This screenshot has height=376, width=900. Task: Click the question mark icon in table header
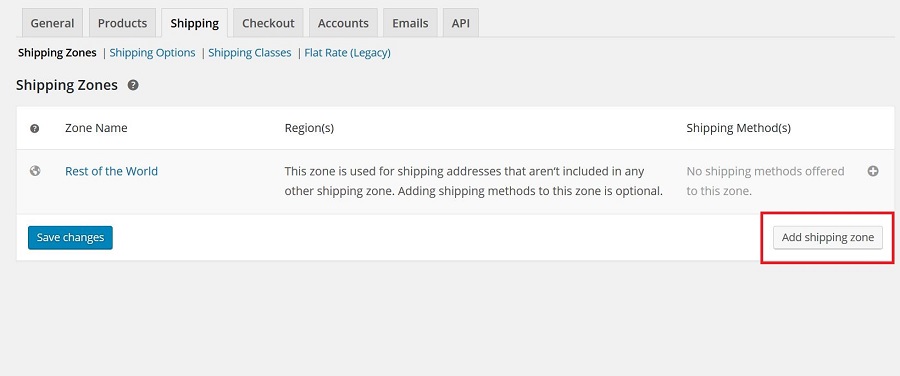pos(34,129)
